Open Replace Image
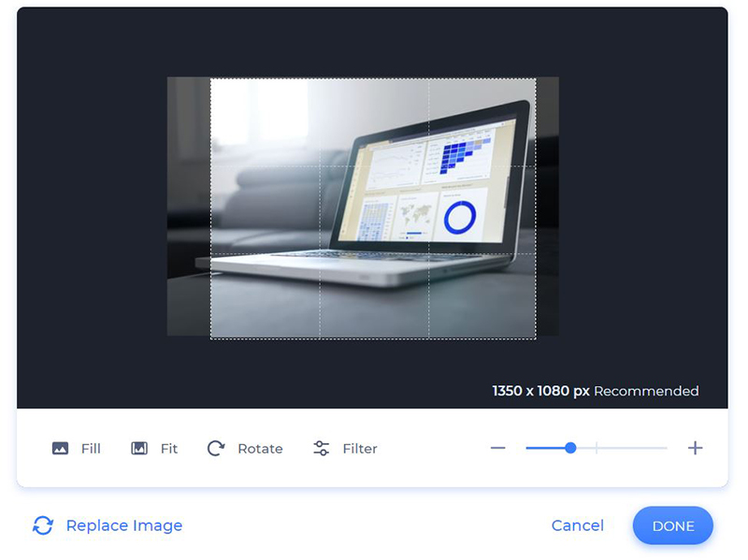Viewport: 748px width, 560px height. coord(123,525)
